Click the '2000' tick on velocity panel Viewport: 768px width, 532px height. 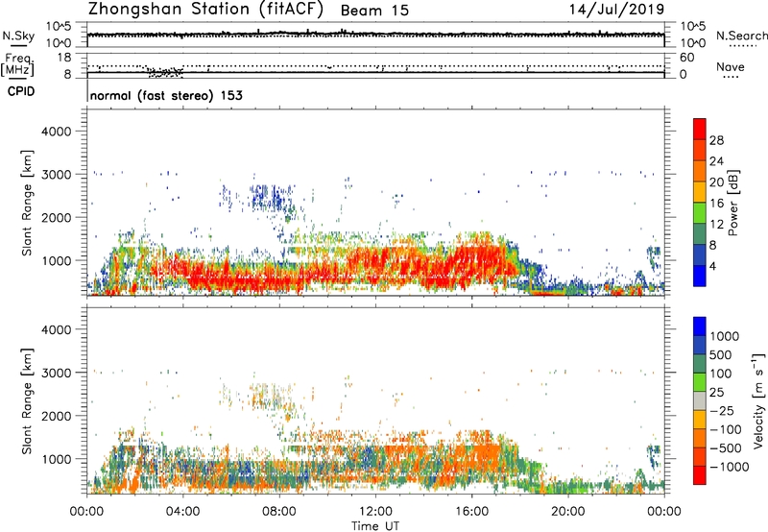(56, 416)
